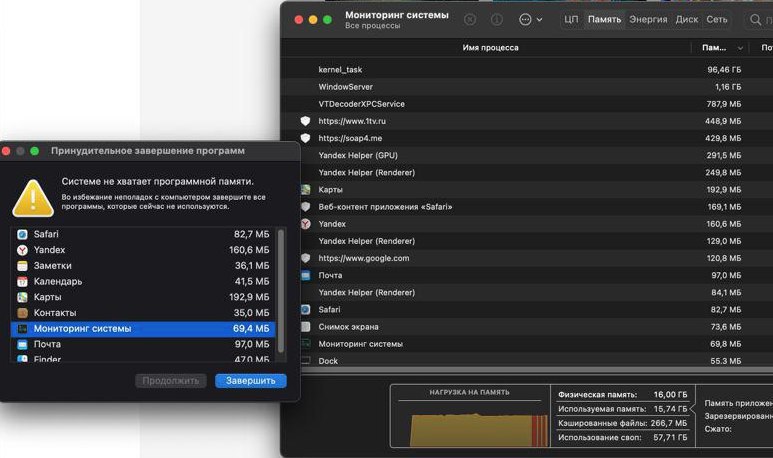Image resolution: width=773 pixels, height=458 pixels.
Task: Select Finder in Force Quit list
Action: (143, 358)
